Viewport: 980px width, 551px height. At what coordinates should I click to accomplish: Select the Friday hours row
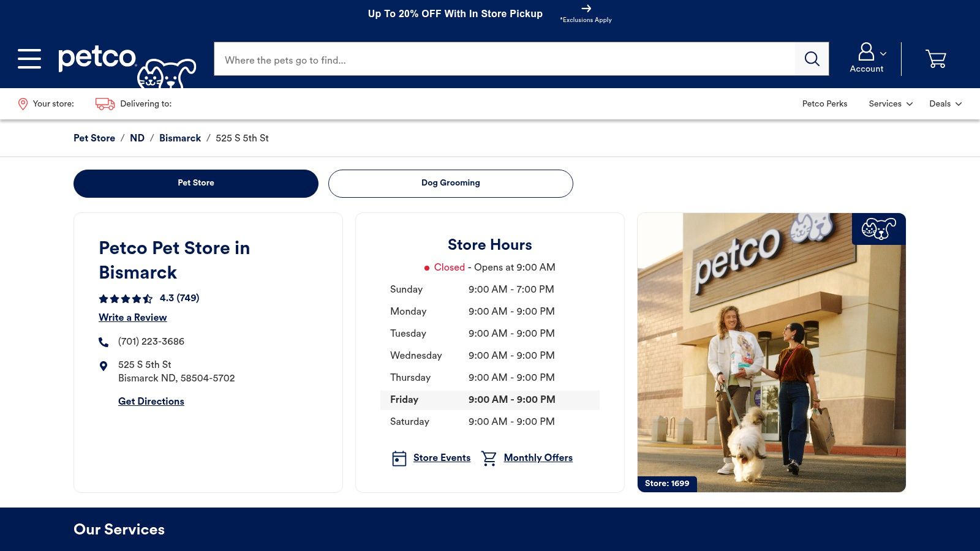pos(490,400)
